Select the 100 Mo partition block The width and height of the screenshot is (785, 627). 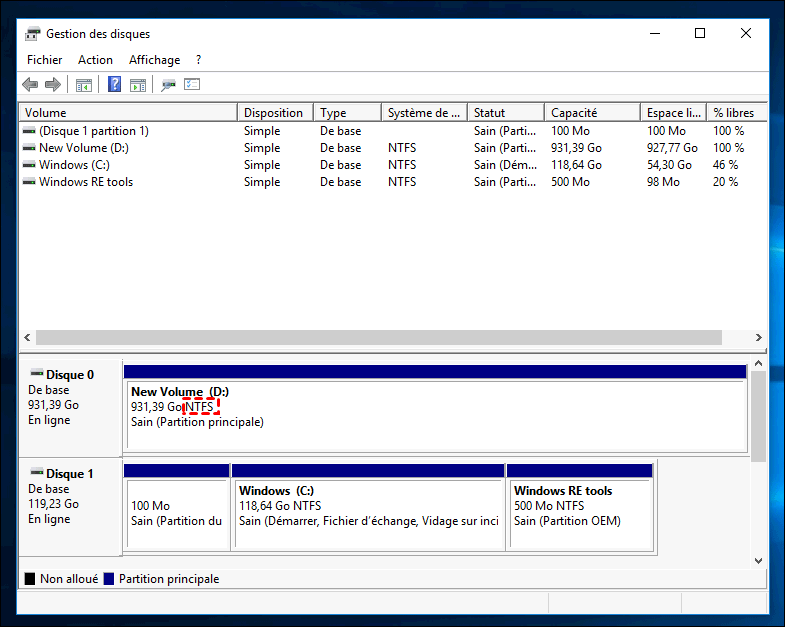tap(177, 512)
